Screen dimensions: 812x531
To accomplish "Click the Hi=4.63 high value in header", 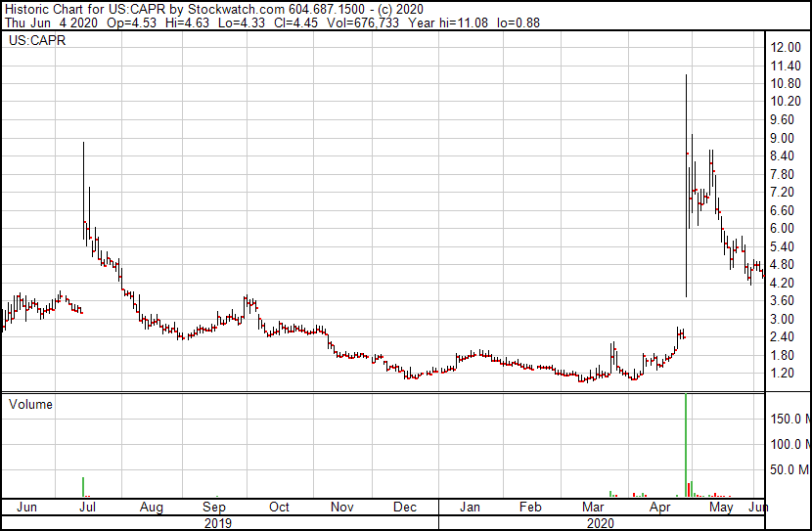I will pos(187,22).
